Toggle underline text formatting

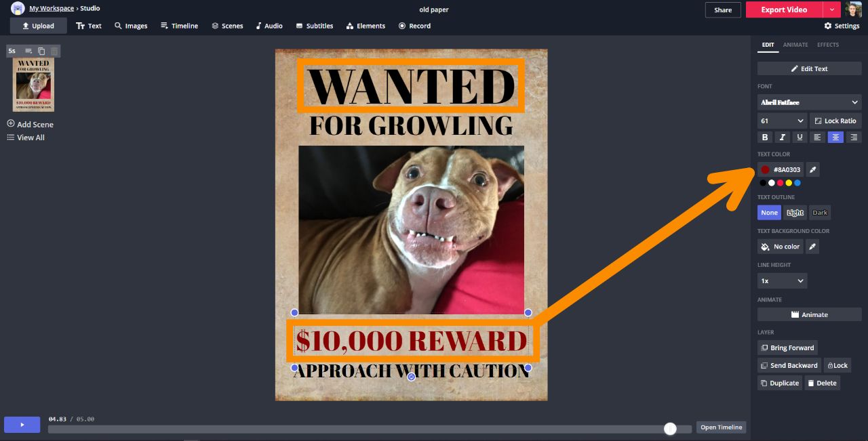point(800,137)
